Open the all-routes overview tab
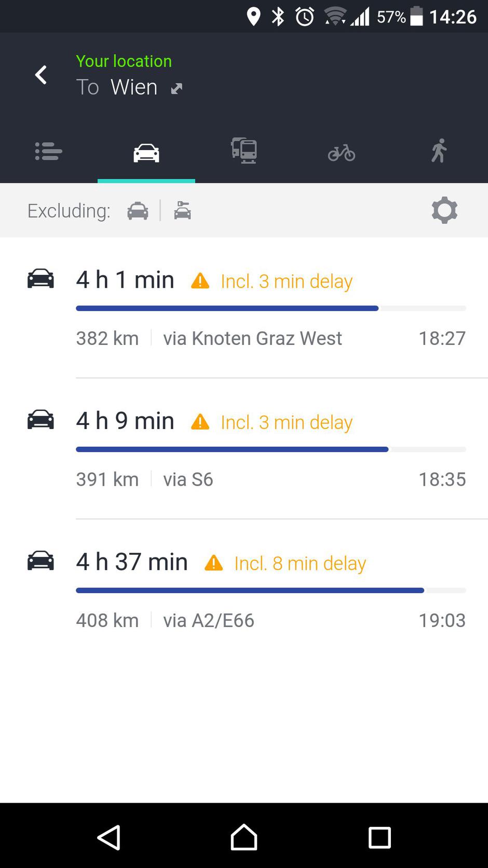The height and width of the screenshot is (868, 488). tap(49, 152)
